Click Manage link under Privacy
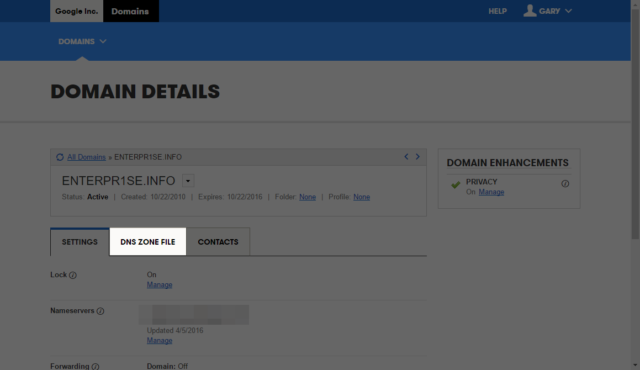The height and width of the screenshot is (370, 640). 491,192
